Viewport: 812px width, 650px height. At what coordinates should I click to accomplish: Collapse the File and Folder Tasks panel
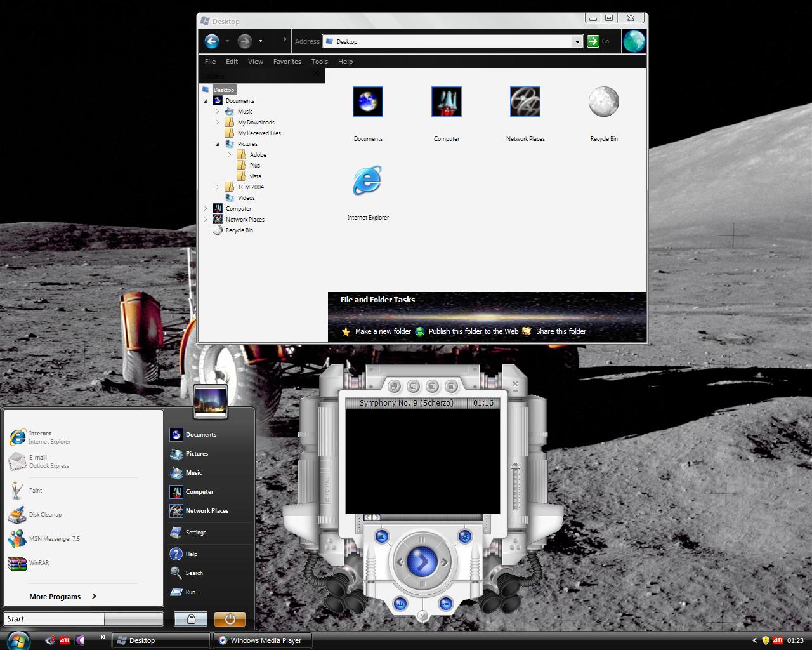tap(632, 299)
